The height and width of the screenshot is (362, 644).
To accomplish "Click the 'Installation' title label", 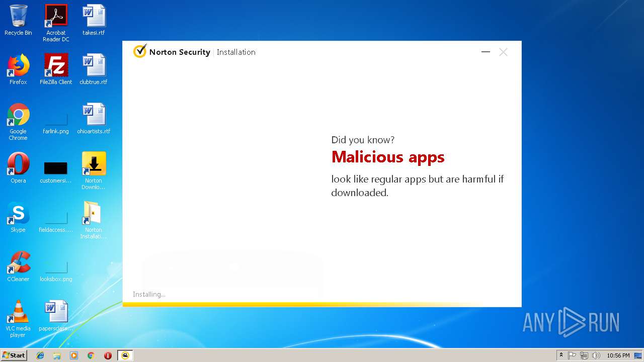I will click(x=236, y=52).
